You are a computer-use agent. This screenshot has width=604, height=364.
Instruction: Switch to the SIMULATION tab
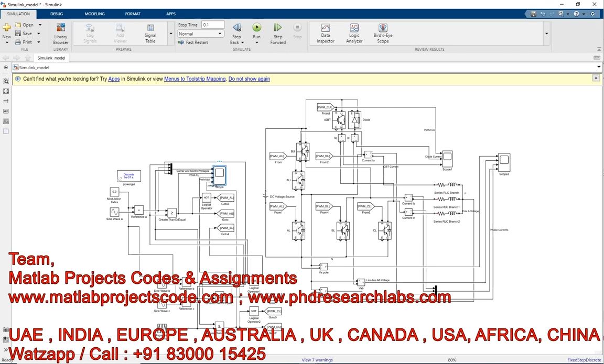click(x=18, y=14)
